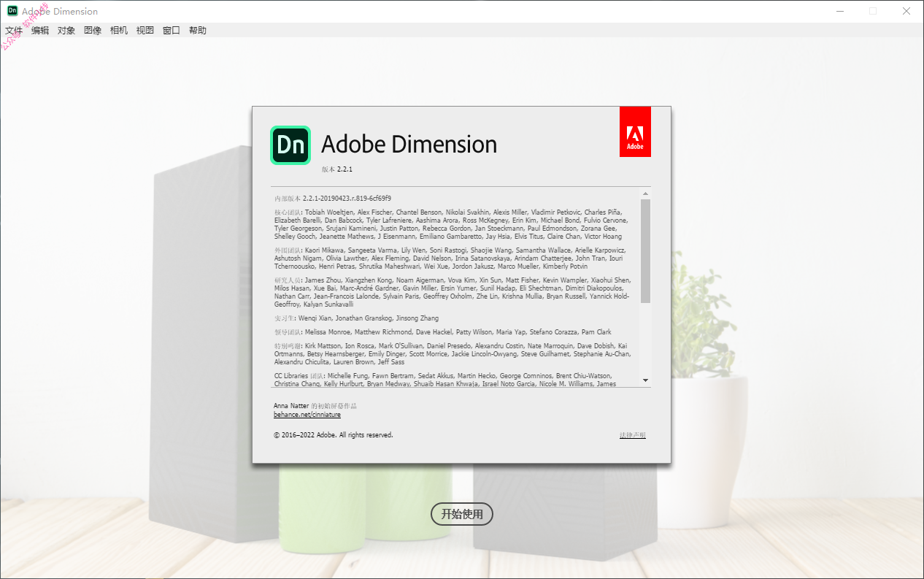Click the credits scrollbar up arrow

(645, 193)
